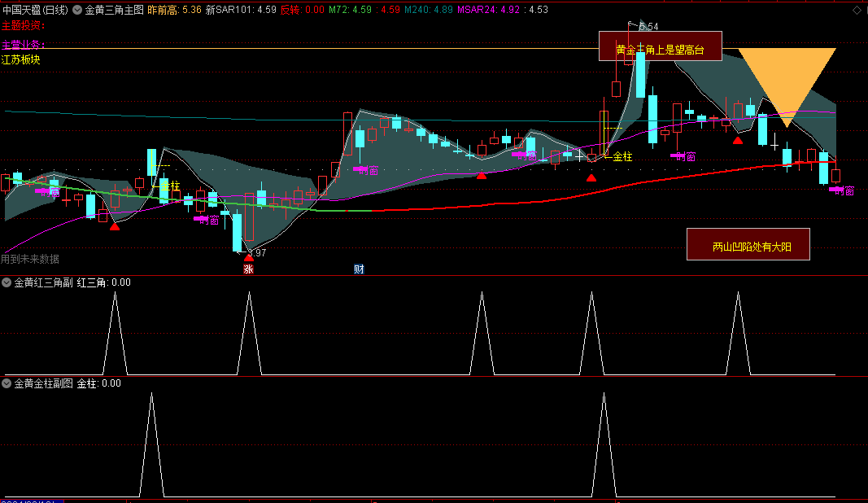Click the 主题投资 label

[x=23, y=25]
